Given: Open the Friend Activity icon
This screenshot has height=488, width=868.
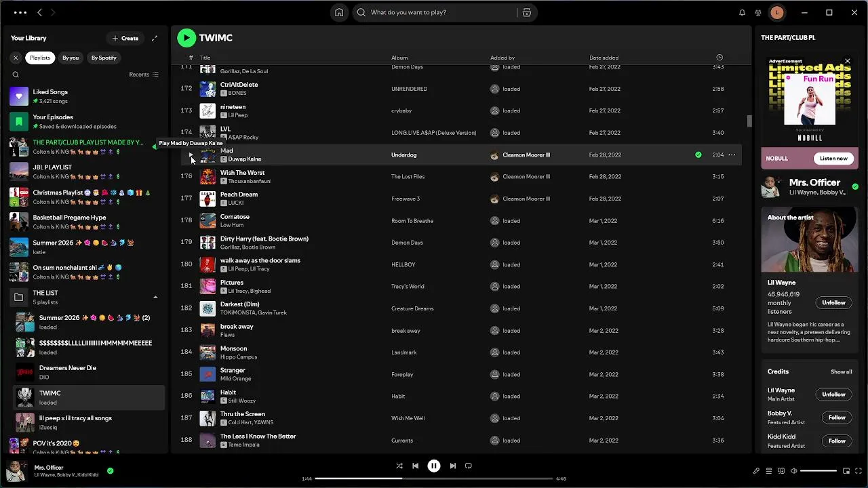Looking at the screenshot, I should (758, 12).
